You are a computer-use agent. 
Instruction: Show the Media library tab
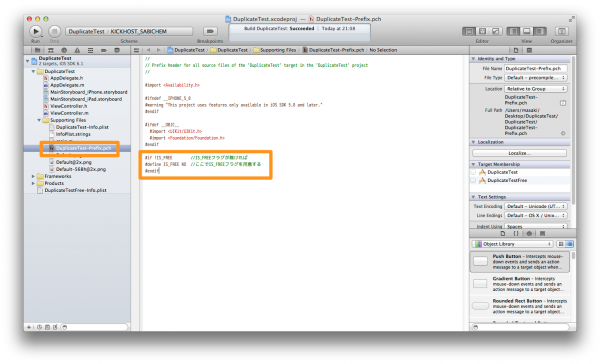pos(543,233)
